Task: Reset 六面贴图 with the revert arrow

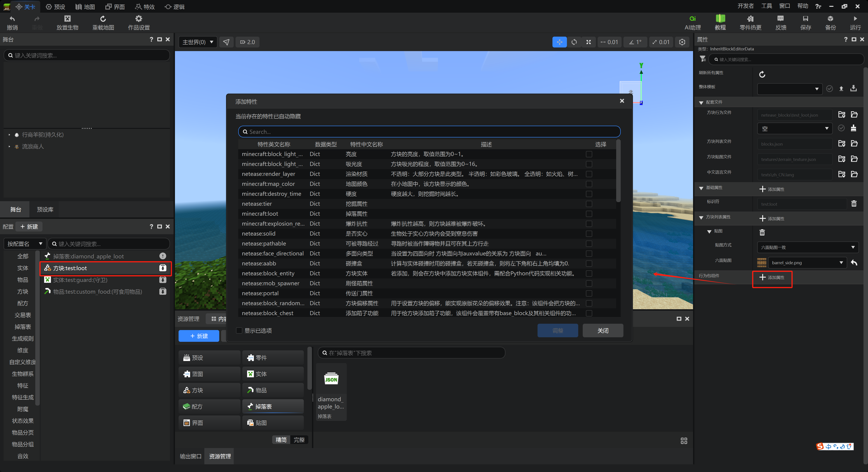Action: 854,262
